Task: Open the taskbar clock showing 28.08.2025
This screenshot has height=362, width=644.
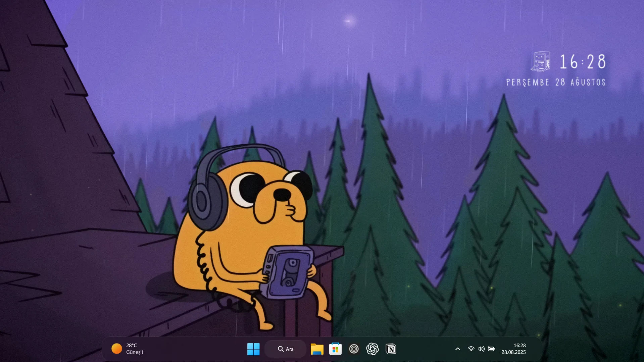Action: coord(514,349)
